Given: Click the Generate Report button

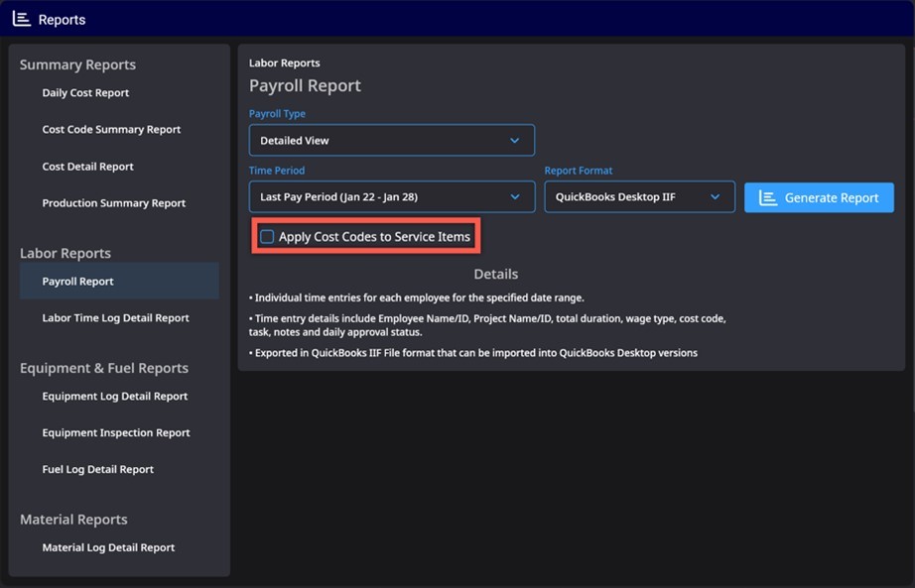Looking at the screenshot, I should [x=819, y=197].
